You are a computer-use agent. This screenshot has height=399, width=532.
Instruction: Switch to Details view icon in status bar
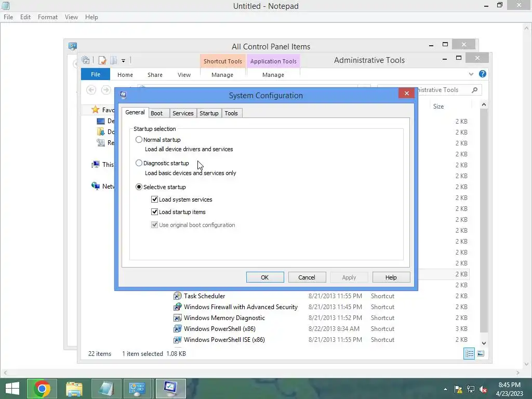click(x=469, y=353)
